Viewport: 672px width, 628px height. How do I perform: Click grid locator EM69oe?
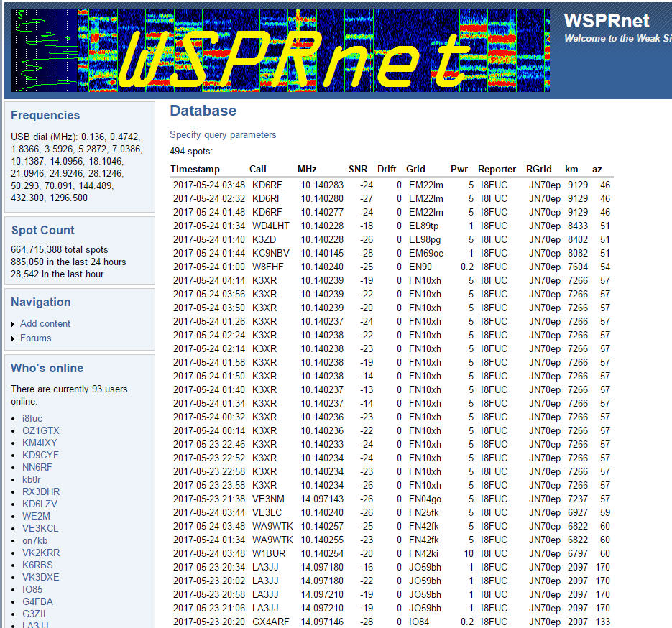click(426, 253)
